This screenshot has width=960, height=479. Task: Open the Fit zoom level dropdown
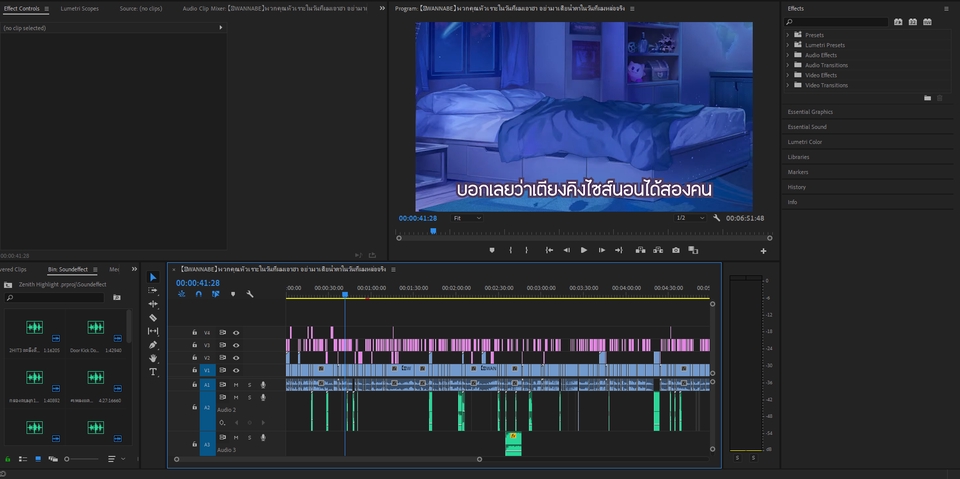[467, 218]
